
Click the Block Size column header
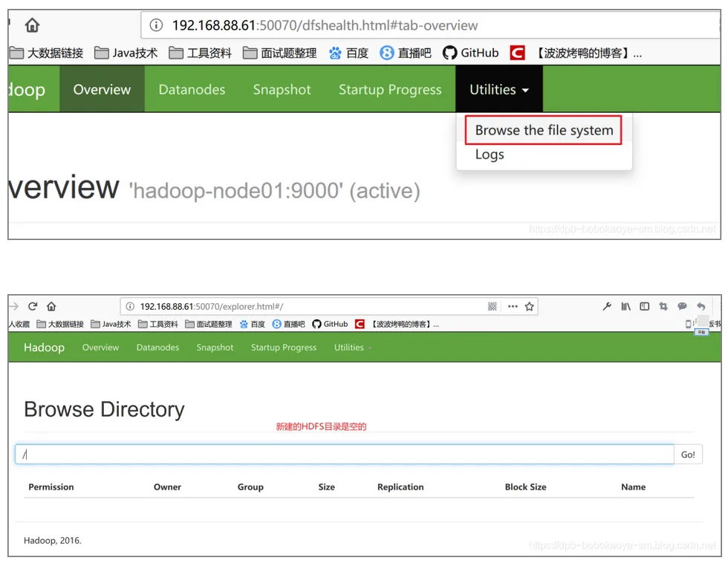coord(526,487)
